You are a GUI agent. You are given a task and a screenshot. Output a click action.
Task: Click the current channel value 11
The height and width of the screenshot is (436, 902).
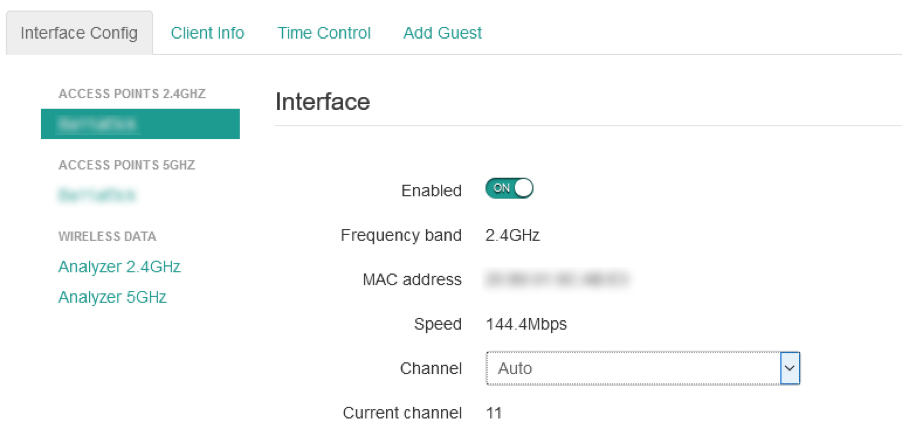pyautogui.click(x=494, y=413)
